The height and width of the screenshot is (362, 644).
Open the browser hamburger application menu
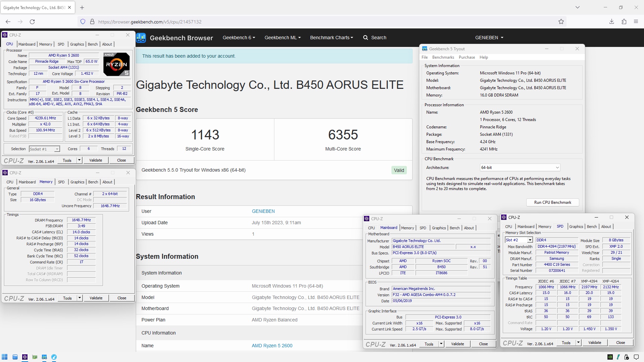point(636,22)
